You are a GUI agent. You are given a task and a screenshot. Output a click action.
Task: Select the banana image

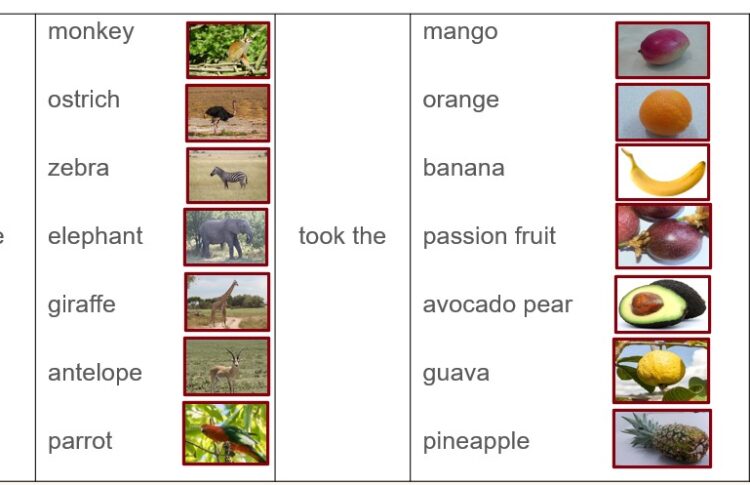[662, 172]
